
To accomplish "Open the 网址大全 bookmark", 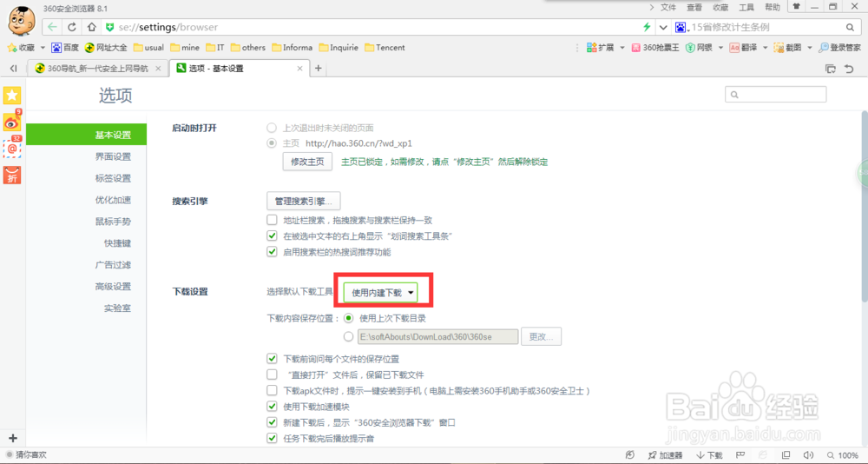I will point(106,48).
